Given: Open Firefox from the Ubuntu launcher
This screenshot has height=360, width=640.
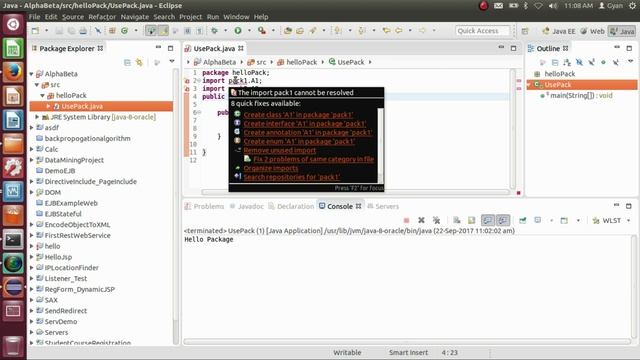Looking at the screenshot, I should [13, 72].
